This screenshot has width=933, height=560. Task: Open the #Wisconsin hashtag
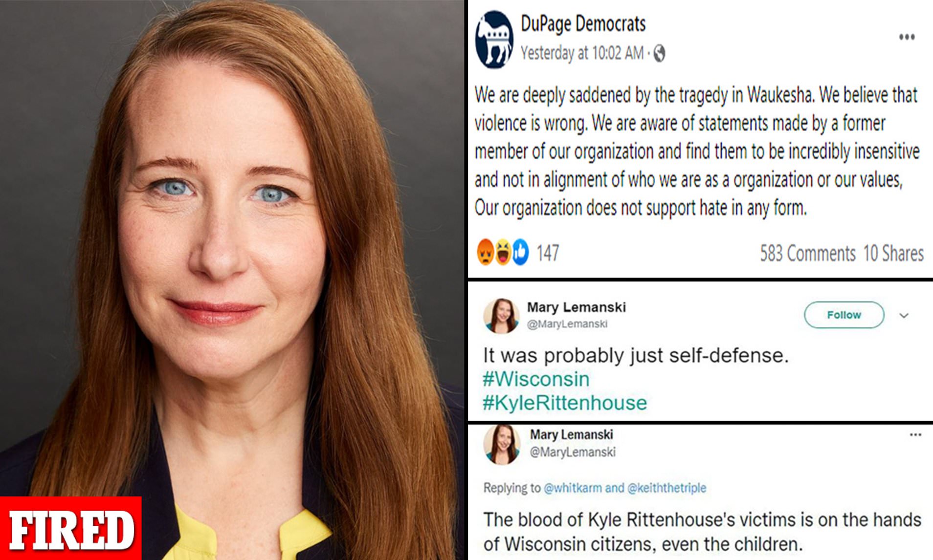click(x=536, y=379)
